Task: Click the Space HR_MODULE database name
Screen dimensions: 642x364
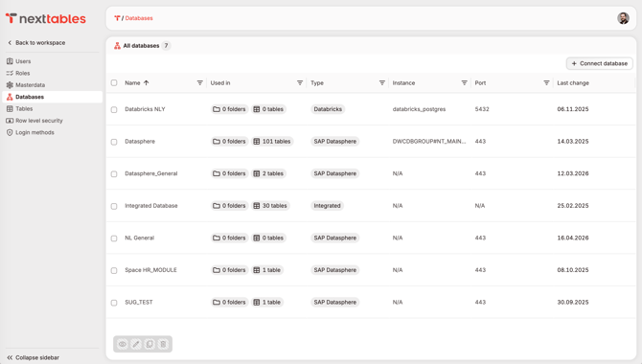Action: (150, 270)
